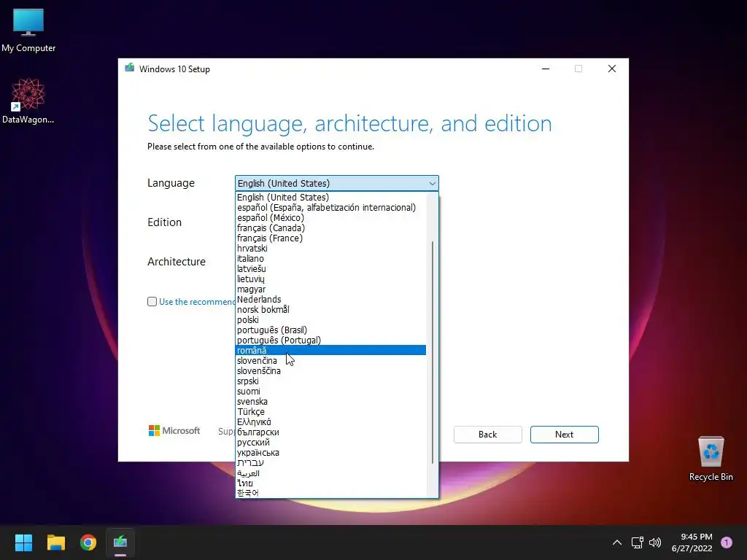Pick svenska in the language list

point(330,402)
